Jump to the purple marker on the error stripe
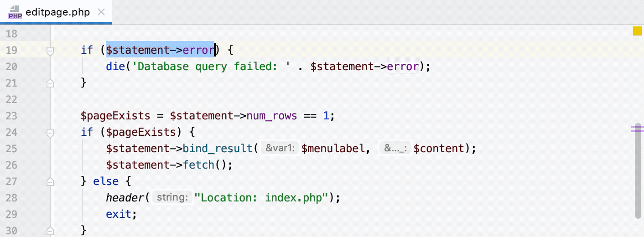This screenshot has height=237, width=644. click(x=637, y=129)
